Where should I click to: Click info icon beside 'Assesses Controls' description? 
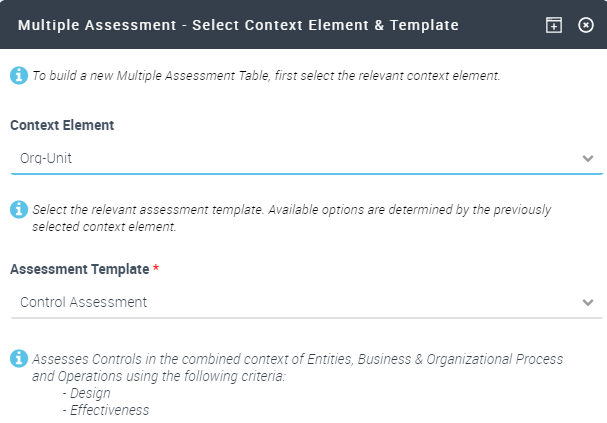click(x=18, y=358)
